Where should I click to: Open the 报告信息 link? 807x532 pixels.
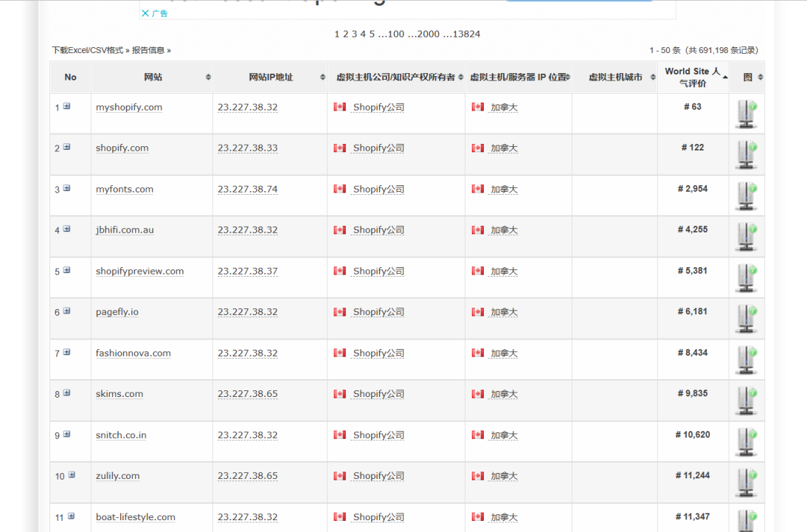click(148, 50)
